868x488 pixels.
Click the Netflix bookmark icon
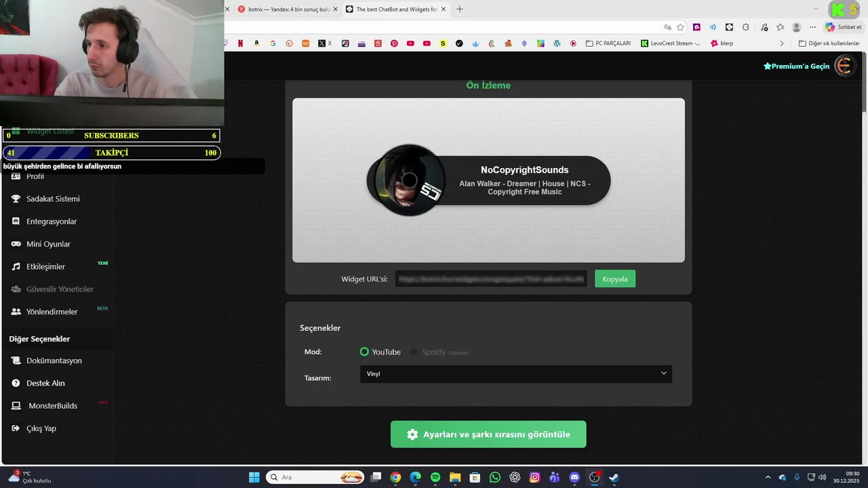coord(240,43)
